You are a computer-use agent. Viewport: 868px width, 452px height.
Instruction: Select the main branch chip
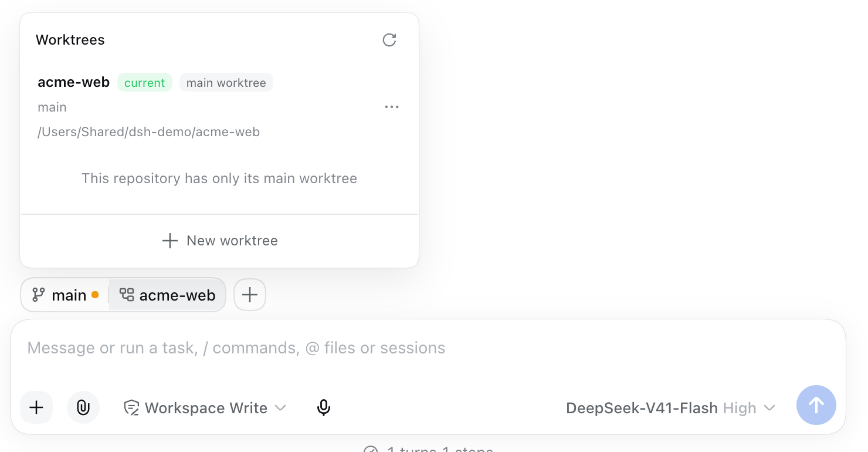tap(65, 295)
